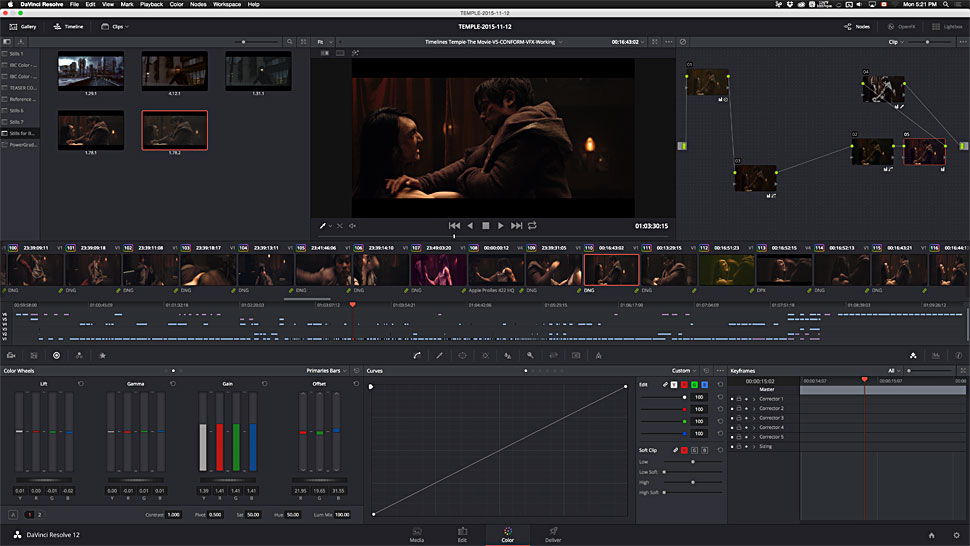This screenshot has width=970, height=546.
Task: Reset the Lift bars
Action: (x=81, y=384)
